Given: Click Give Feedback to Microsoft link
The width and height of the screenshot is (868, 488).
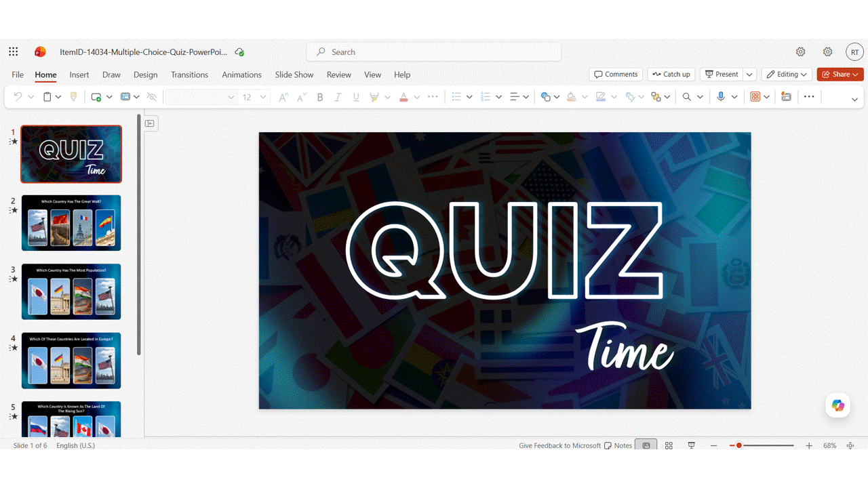Looking at the screenshot, I should (559, 445).
